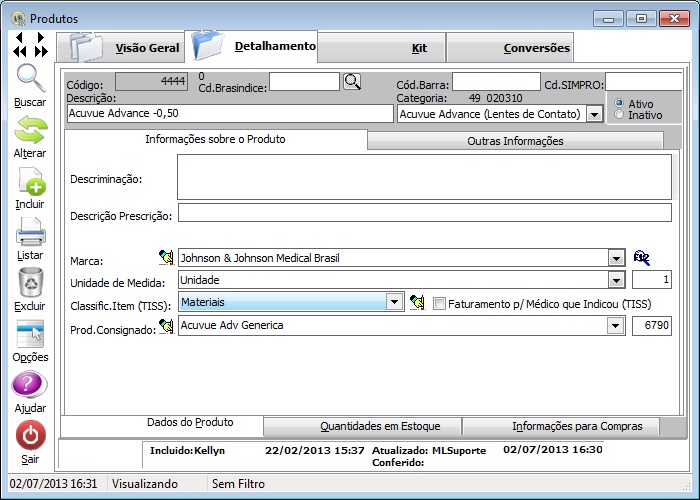Open the Opções sidebar icon

30,335
